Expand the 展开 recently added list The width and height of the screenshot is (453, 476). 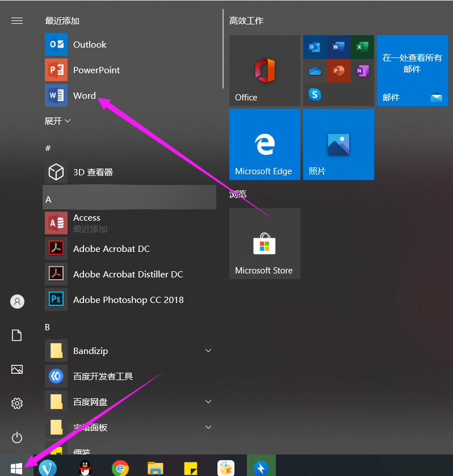pyautogui.click(x=57, y=121)
